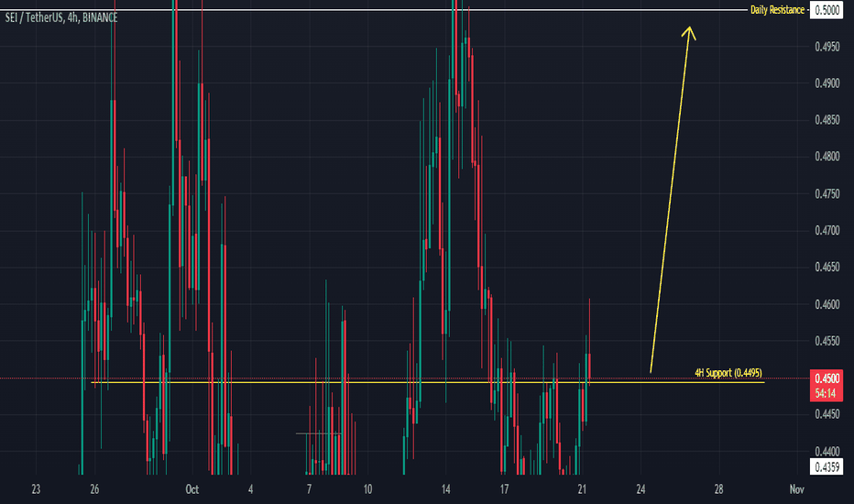Select the yellow 4H support horizontal line

(428, 382)
